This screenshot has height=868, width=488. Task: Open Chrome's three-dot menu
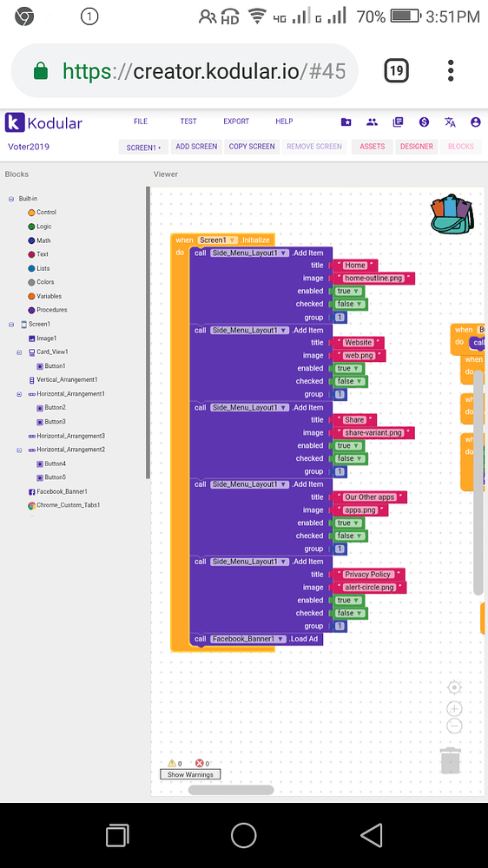coord(451,71)
